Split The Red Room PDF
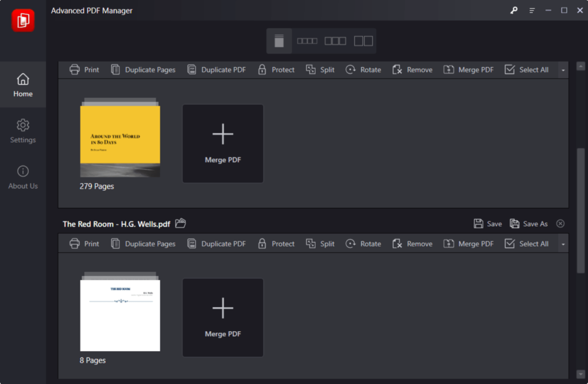The height and width of the screenshot is (384, 588). (x=320, y=244)
